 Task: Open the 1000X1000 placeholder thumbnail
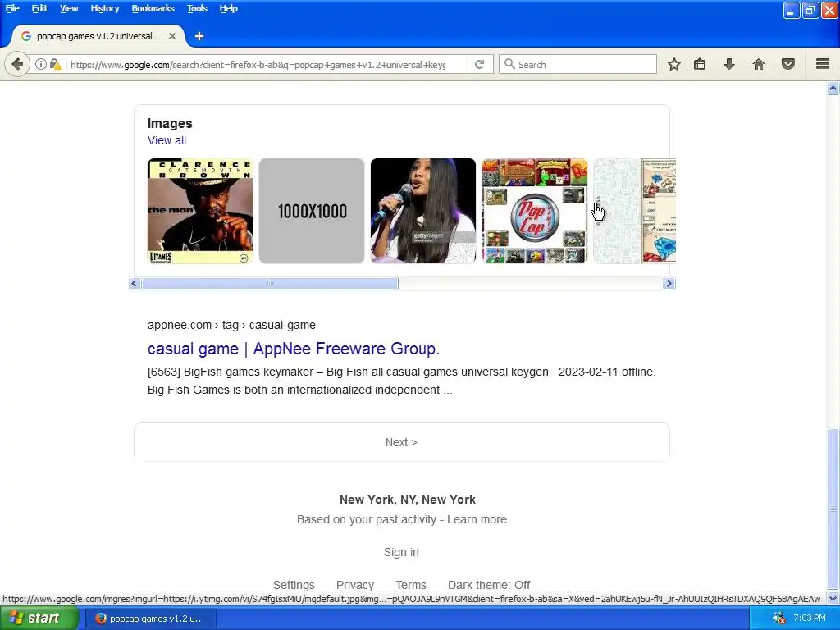point(312,211)
